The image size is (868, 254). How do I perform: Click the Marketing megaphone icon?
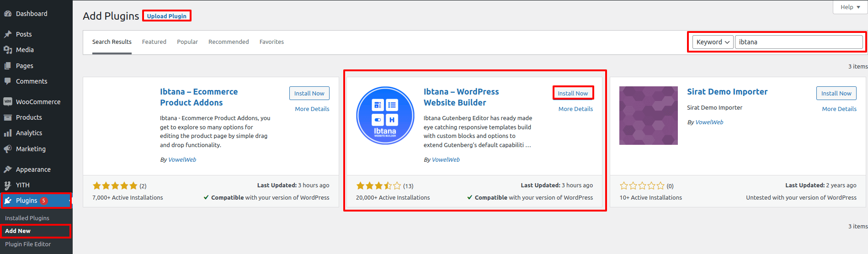[8, 149]
